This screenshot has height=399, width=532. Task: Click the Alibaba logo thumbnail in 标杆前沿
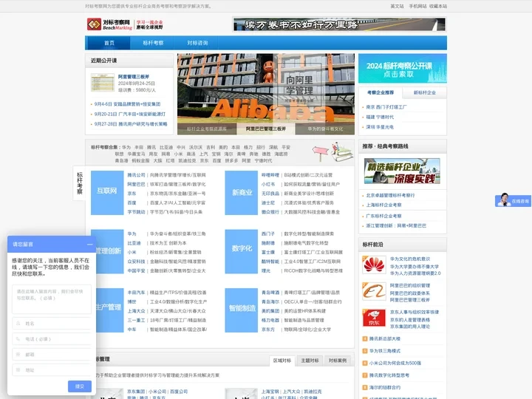tap(374, 291)
